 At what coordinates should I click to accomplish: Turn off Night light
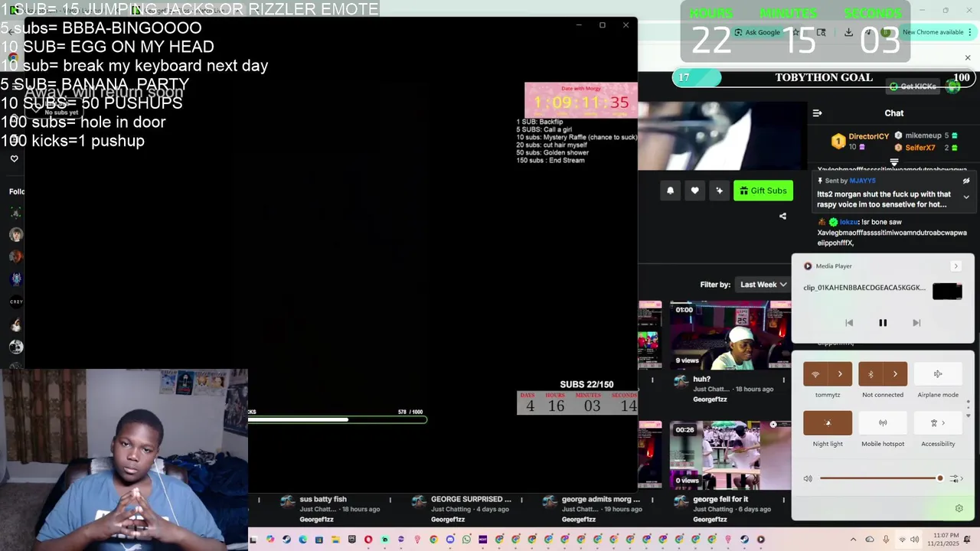828,423
